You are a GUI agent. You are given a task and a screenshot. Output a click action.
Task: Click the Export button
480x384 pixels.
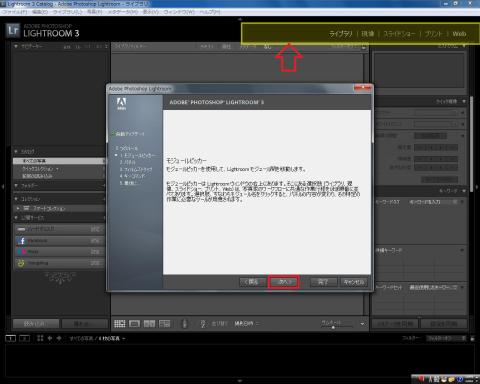pyautogui.click(x=85, y=324)
